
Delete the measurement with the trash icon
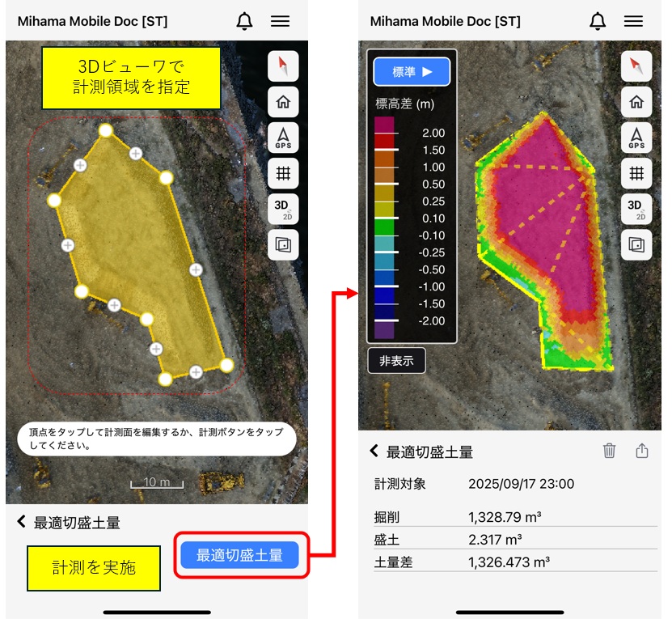tap(609, 451)
